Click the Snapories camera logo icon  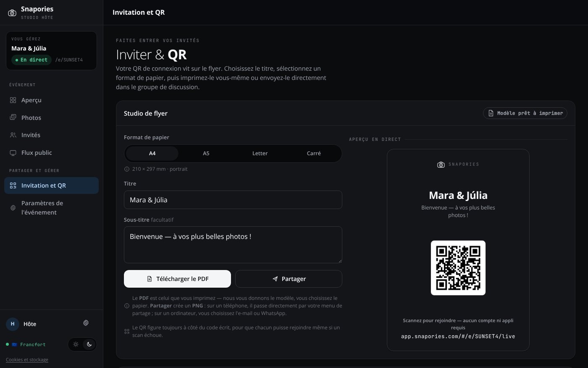point(12,13)
